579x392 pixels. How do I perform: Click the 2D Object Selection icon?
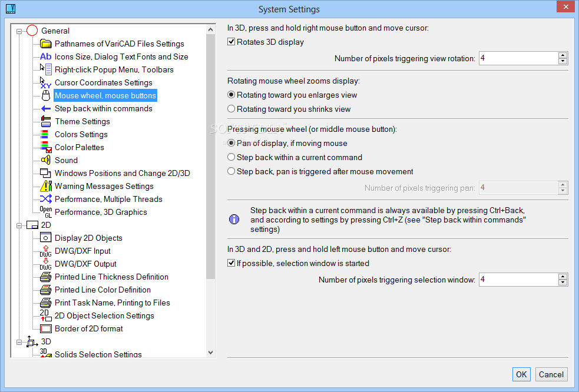pos(46,315)
